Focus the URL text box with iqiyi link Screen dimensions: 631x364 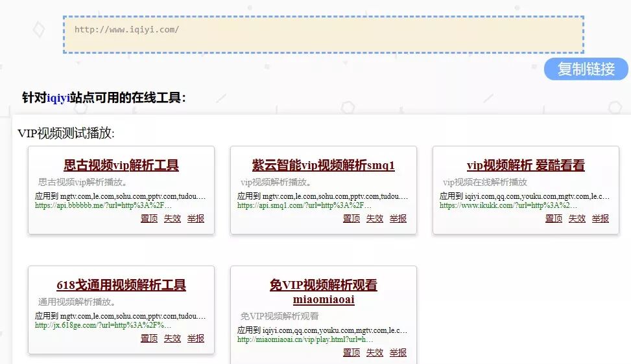click(x=324, y=35)
